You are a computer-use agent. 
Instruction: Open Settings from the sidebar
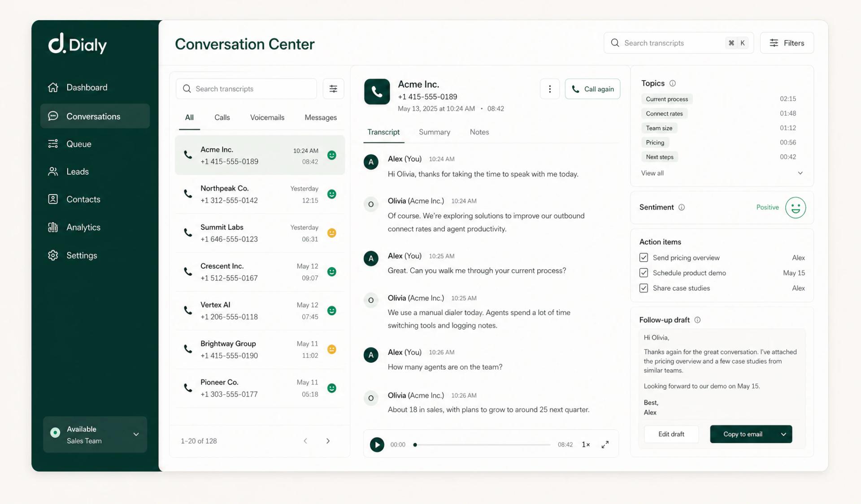pos(82,255)
